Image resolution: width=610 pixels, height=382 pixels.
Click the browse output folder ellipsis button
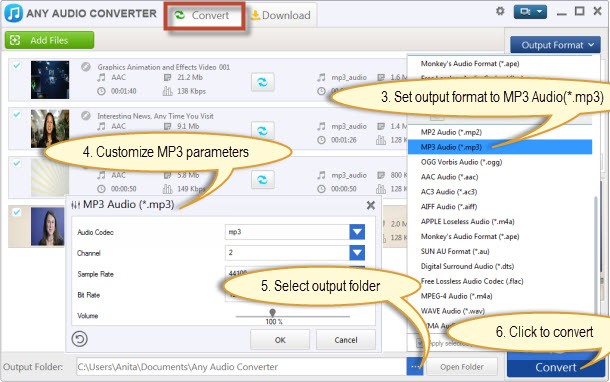tap(415, 367)
